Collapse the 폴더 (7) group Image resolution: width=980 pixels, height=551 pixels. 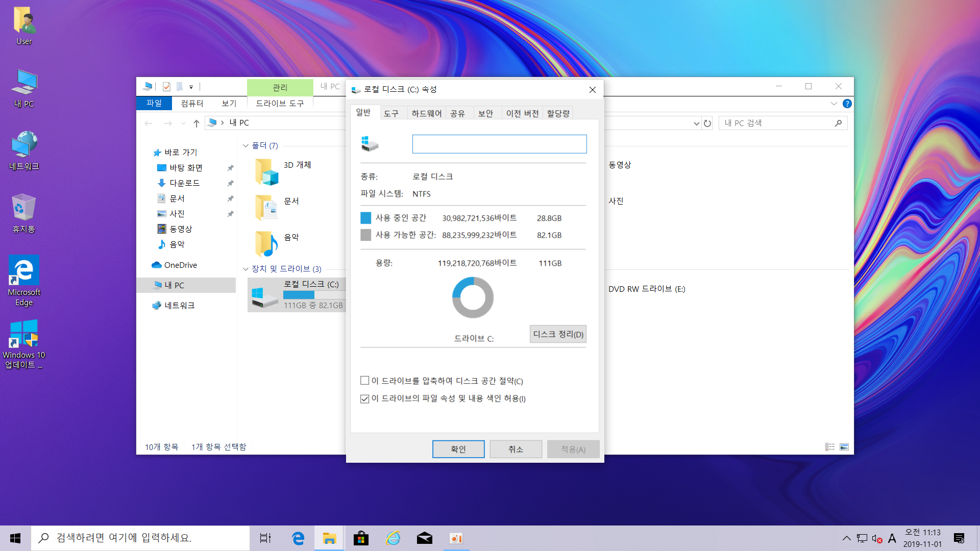click(x=246, y=146)
